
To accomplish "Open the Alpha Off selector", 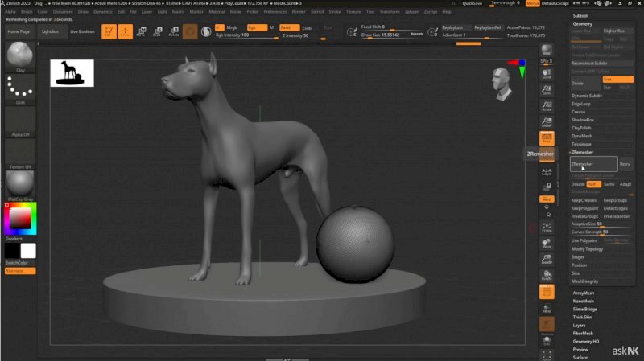I will coord(19,121).
